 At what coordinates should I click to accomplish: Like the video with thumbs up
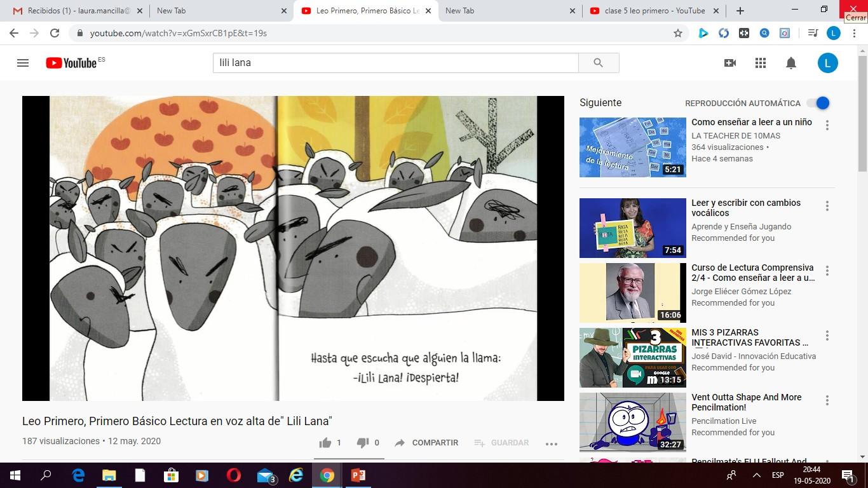point(330,443)
